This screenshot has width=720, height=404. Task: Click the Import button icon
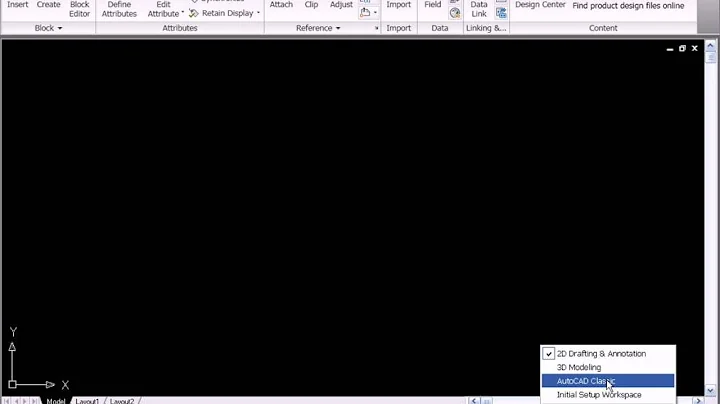coord(399,5)
